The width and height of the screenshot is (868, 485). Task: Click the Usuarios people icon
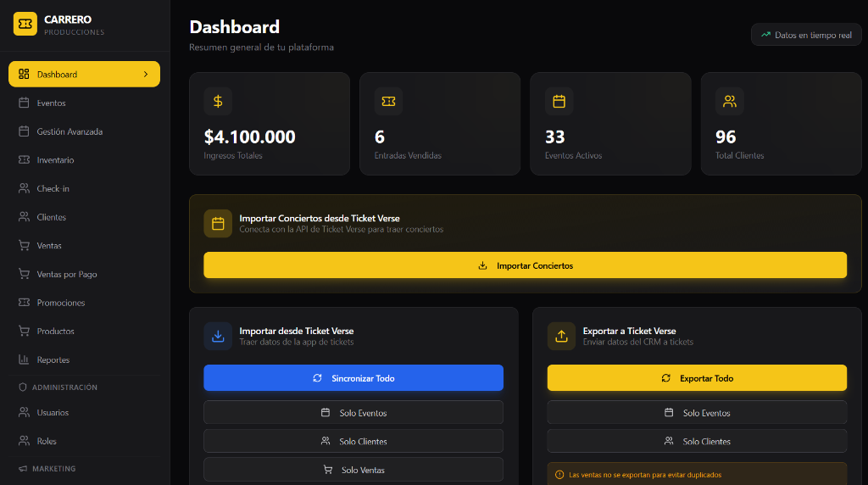point(24,412)
